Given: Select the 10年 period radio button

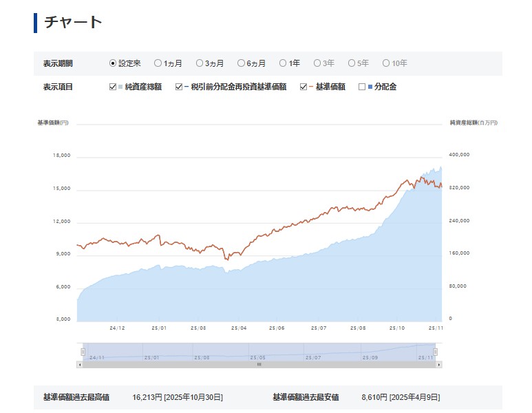Looking at the screenshot, I should 386,63.
